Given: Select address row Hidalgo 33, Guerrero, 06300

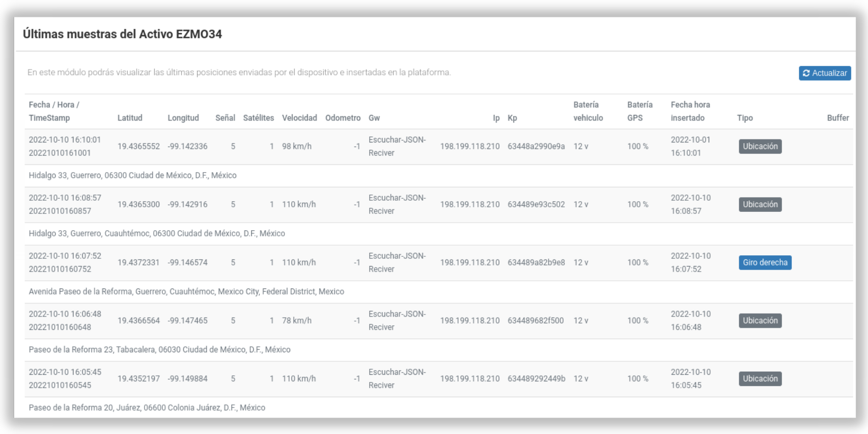Looking at the screenshot, I should [x=439, y=176].
